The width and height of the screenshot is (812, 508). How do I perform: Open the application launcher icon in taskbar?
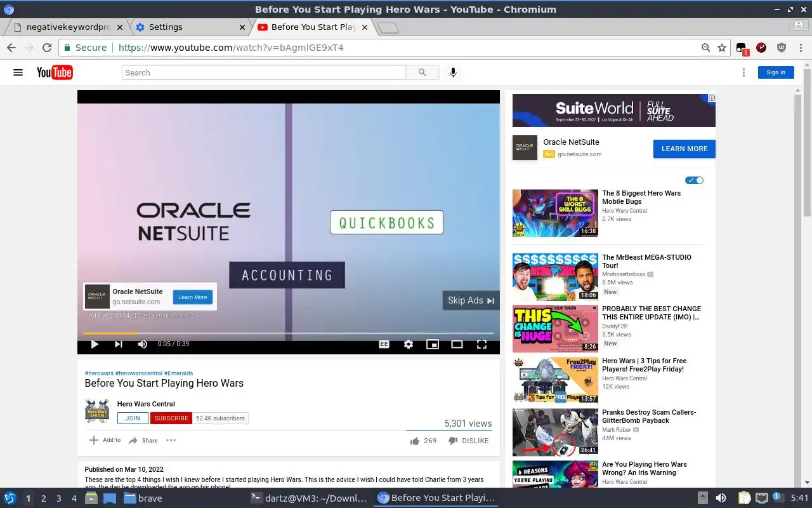click(10, 498)
